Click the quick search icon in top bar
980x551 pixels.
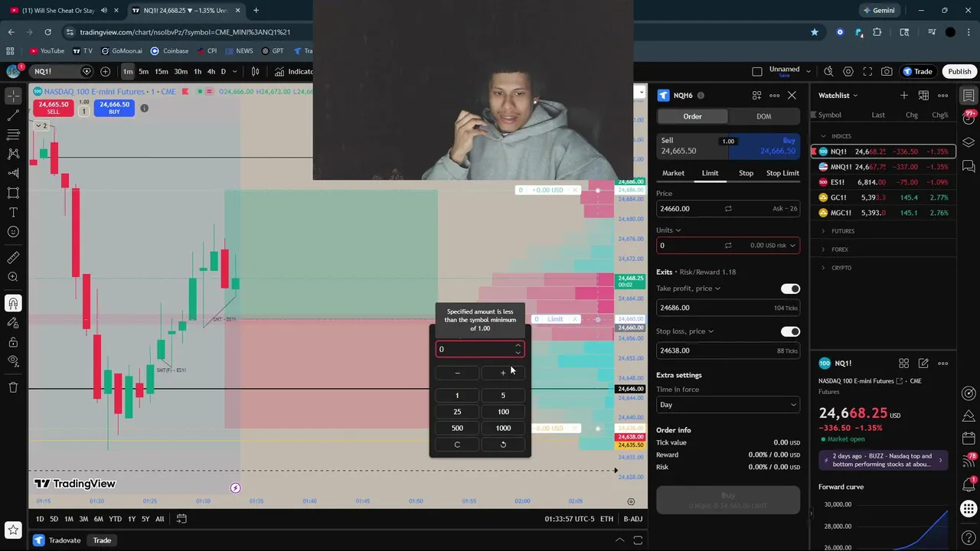click(x=828, y=71)
